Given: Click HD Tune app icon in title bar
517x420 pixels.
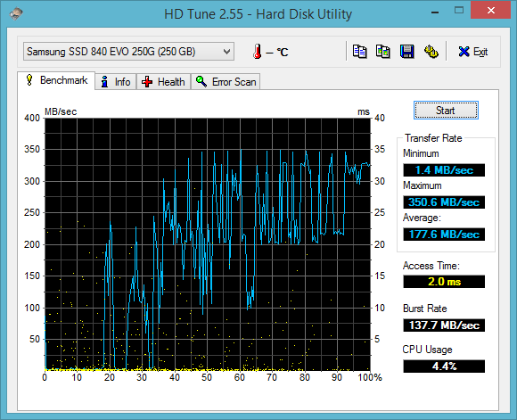Looking at the screenshot, I should coord(16,13).
